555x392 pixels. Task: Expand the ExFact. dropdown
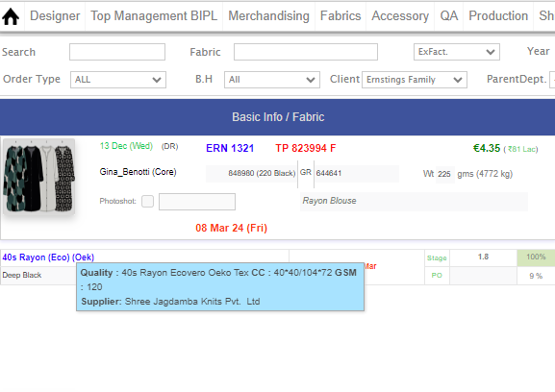tap(457, 52)
